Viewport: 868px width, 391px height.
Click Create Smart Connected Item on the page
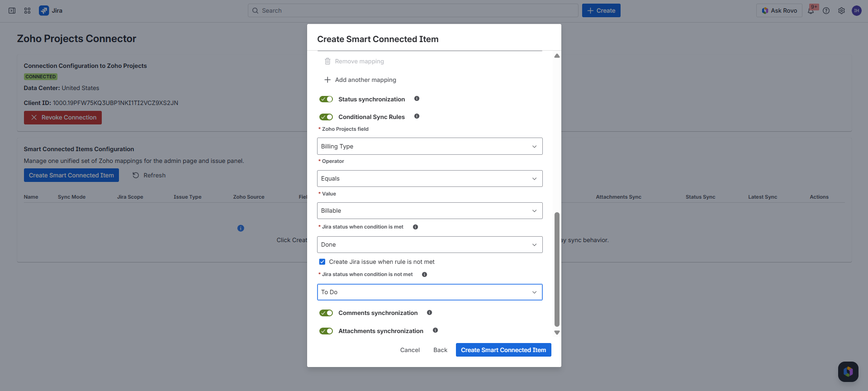(x=71, y=175)
